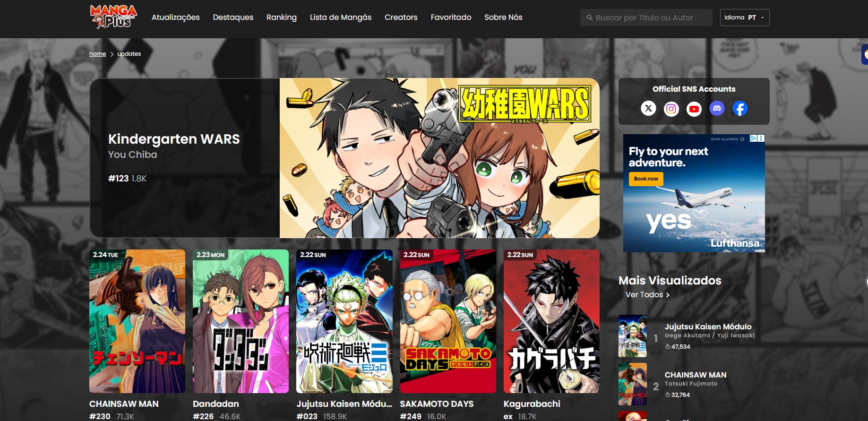Viewport: 868px width, 421px height.
Task: Click the Manga Plus logo
Action: point(113,17)
